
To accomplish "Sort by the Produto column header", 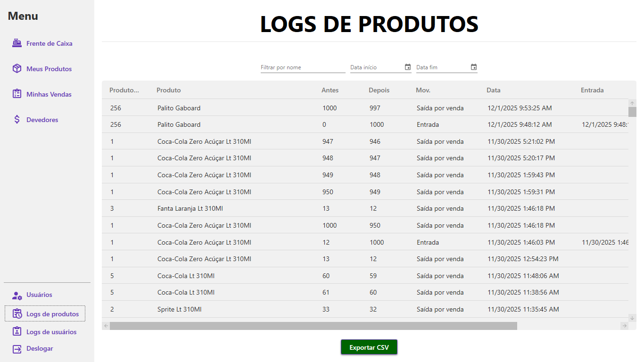I will click(169, 90).
